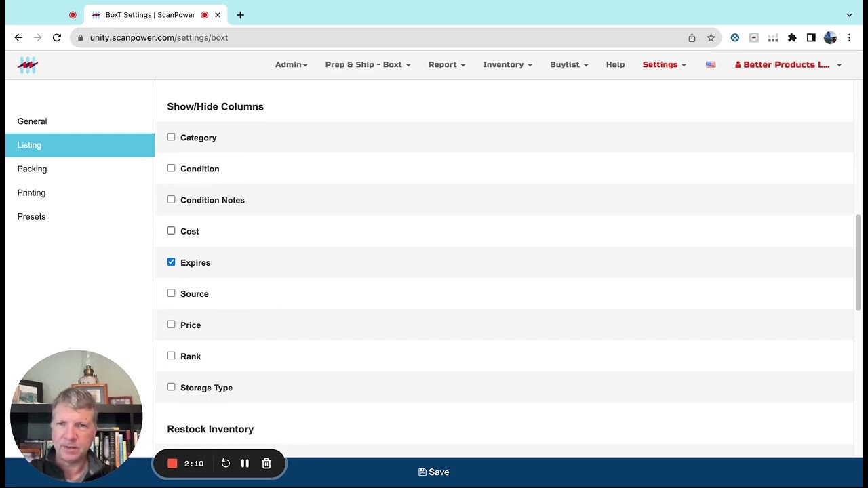Click the share page icon in address bar

[692, 38]
